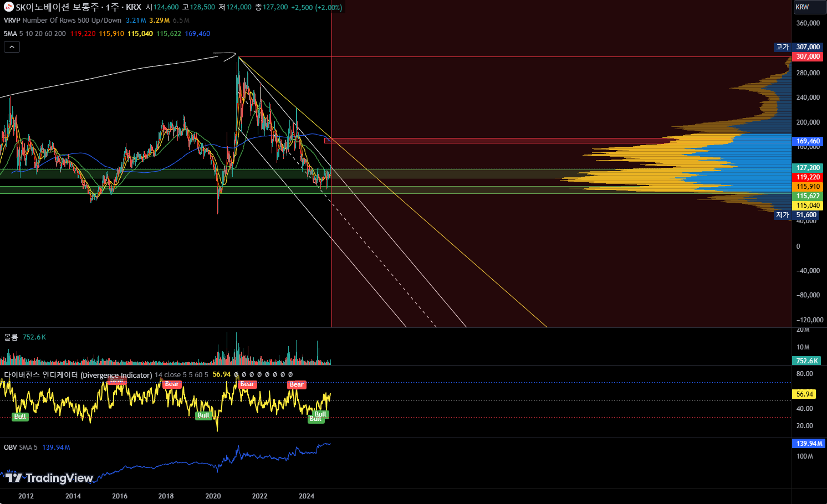The height and width of the screenshot is (504, 827).
Task: Open symbol title SK이노베이션 보통주 · 1주 · KRX
Action: (78, 7)
